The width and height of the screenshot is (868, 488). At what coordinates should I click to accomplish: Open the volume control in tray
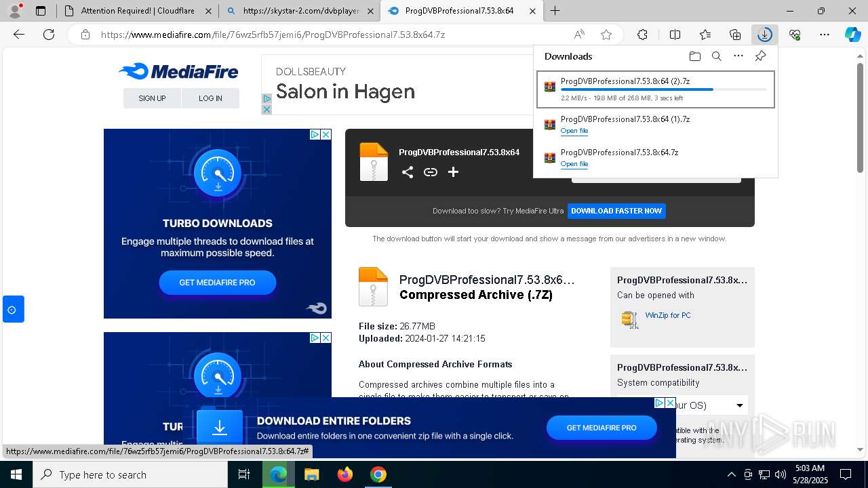[x=781, y=474]
